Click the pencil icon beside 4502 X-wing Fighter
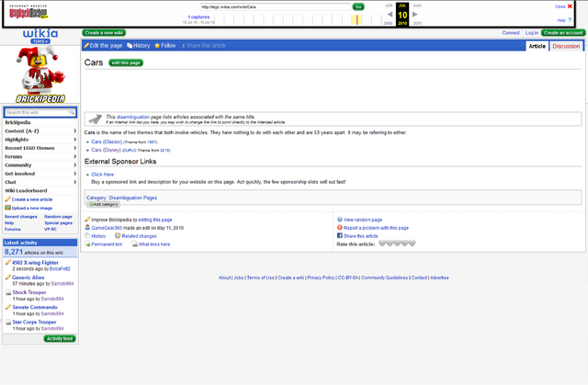This screenshot has width=588, height=385. tap(8, 263)
